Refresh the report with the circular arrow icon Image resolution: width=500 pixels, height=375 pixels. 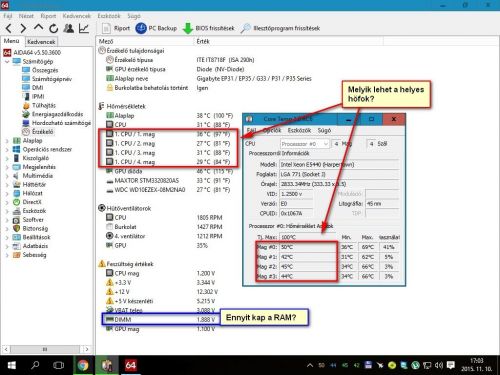point(53,29)
